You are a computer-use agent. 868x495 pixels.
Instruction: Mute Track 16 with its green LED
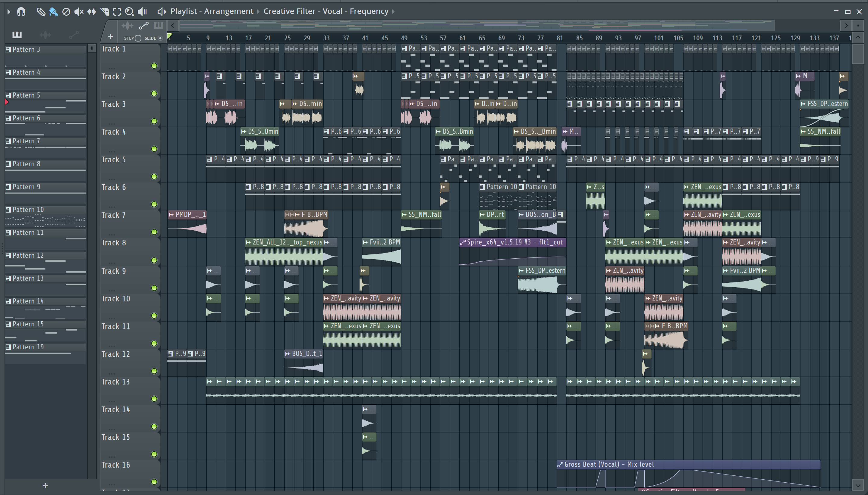tap(154, 482)
